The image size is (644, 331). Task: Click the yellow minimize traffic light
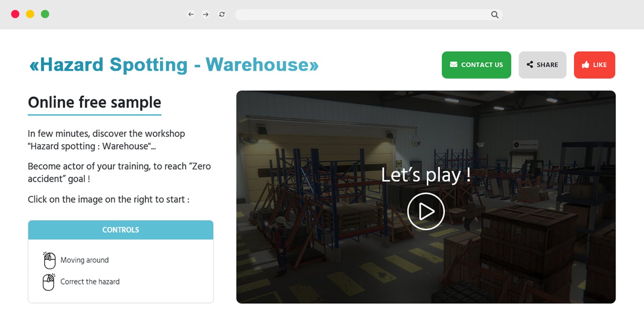(x=29, y=14)
